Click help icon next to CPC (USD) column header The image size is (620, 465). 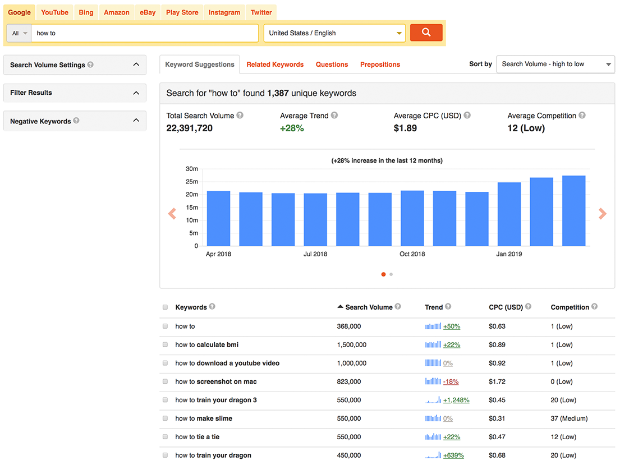(528, 306)
